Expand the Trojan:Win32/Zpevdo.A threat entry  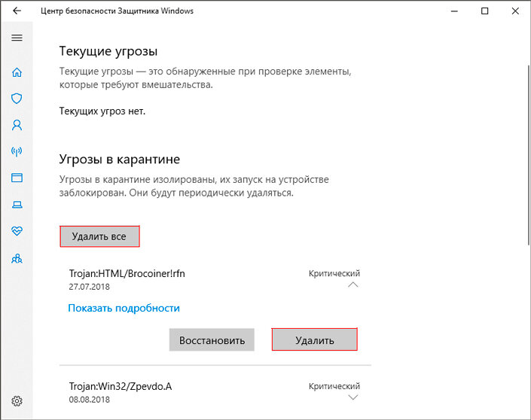(353, 397)
